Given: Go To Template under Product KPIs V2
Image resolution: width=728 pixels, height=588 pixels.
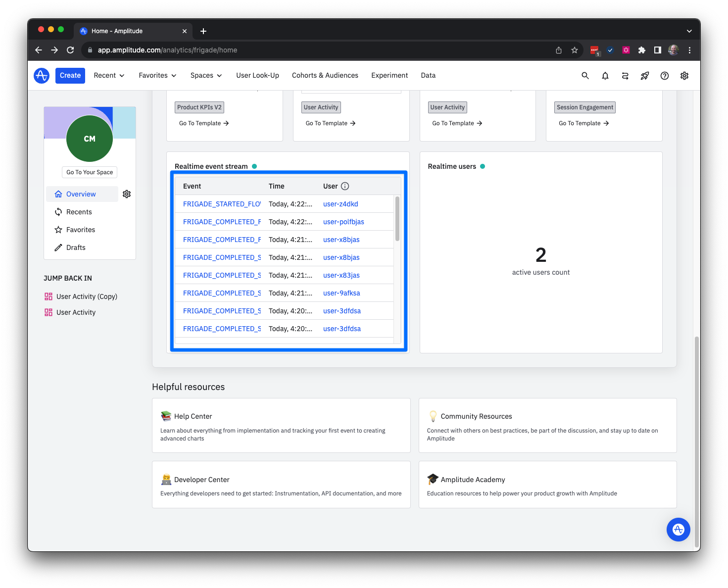Looking at the screenshot, I should 204,123.
